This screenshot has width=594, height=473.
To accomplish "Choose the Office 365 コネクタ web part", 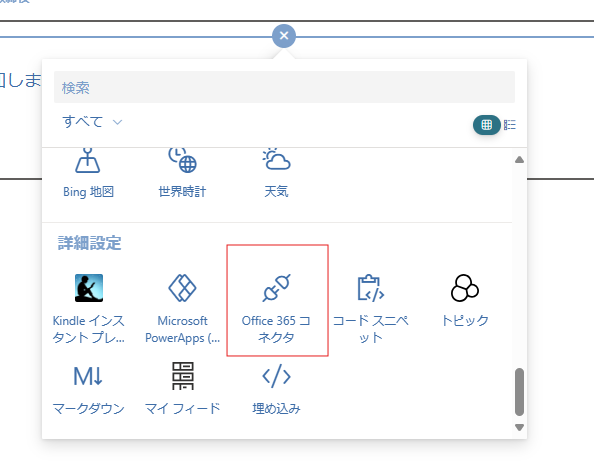I will click(x=277, y=300).
